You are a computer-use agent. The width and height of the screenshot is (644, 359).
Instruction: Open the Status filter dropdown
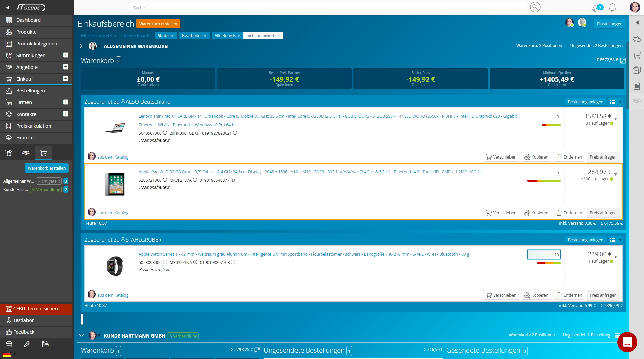click(x=166, y=36)
